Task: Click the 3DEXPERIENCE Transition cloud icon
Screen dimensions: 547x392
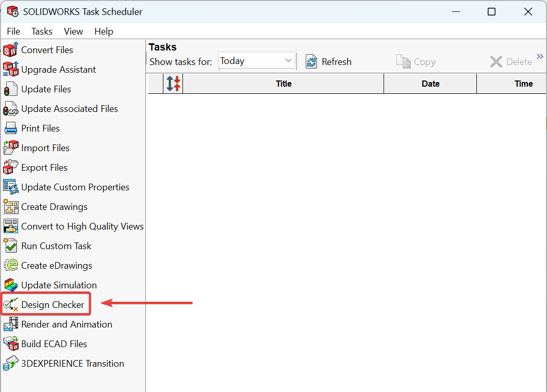Action: pos(11,364)
